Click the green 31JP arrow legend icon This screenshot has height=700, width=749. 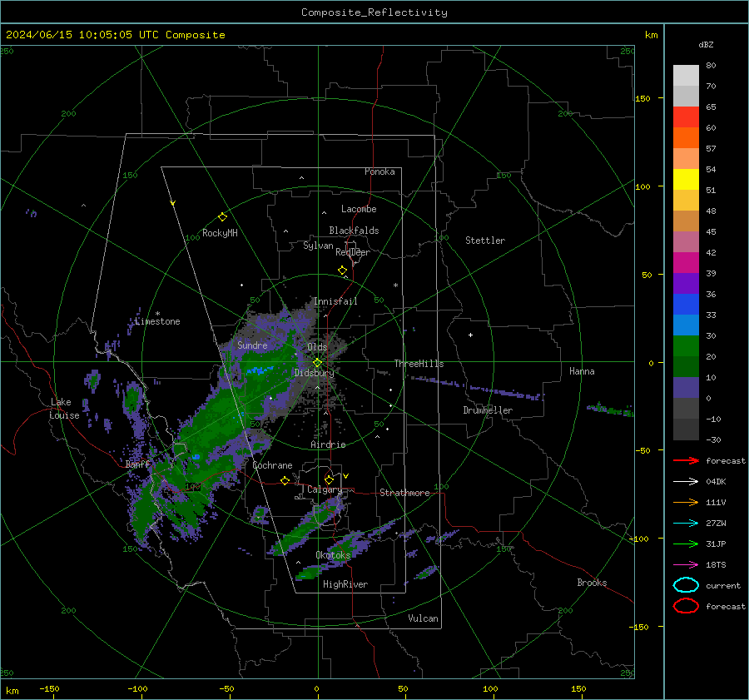point(686,544)
